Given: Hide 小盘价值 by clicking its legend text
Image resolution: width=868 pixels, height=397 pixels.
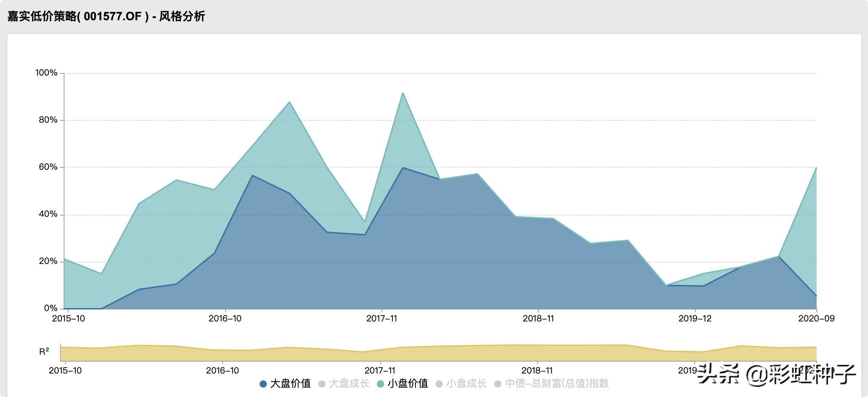Looking at the screenshot, I should point(408,384).
